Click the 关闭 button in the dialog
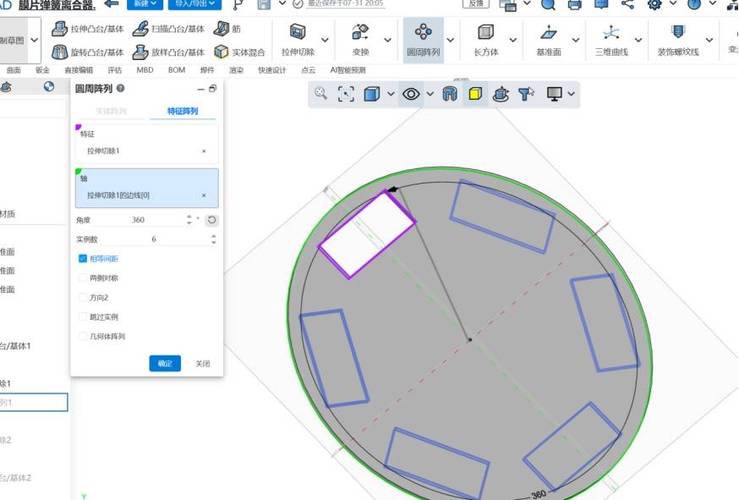 (203, 364)
